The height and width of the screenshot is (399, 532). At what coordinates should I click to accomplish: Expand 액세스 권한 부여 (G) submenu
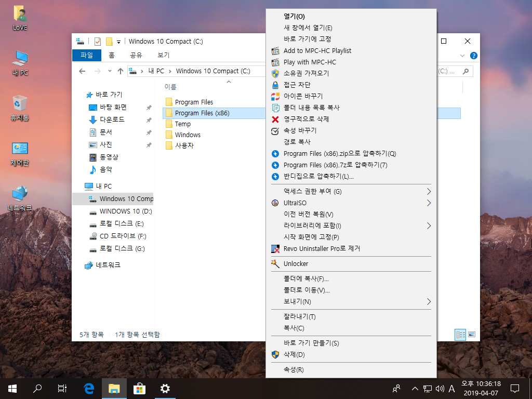pyautogui.click(x=351, y=192)
